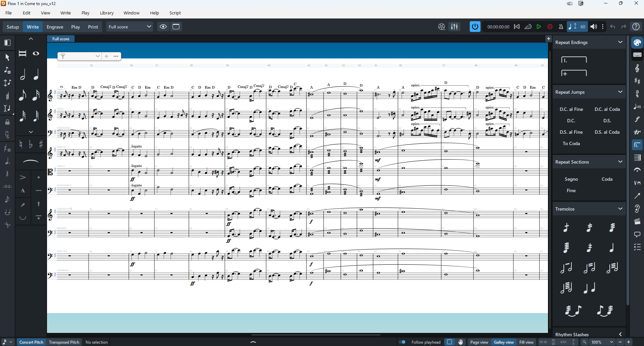This screenshot has height=346, width=644.
Task: Open the Help question mark icon
Action: [x=636, y=27]
